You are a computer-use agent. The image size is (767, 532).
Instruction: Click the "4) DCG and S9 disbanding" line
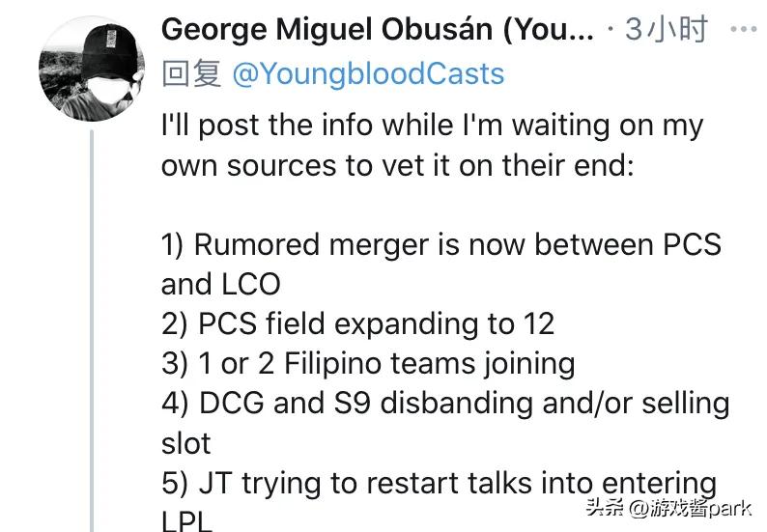tap(445, 402)
